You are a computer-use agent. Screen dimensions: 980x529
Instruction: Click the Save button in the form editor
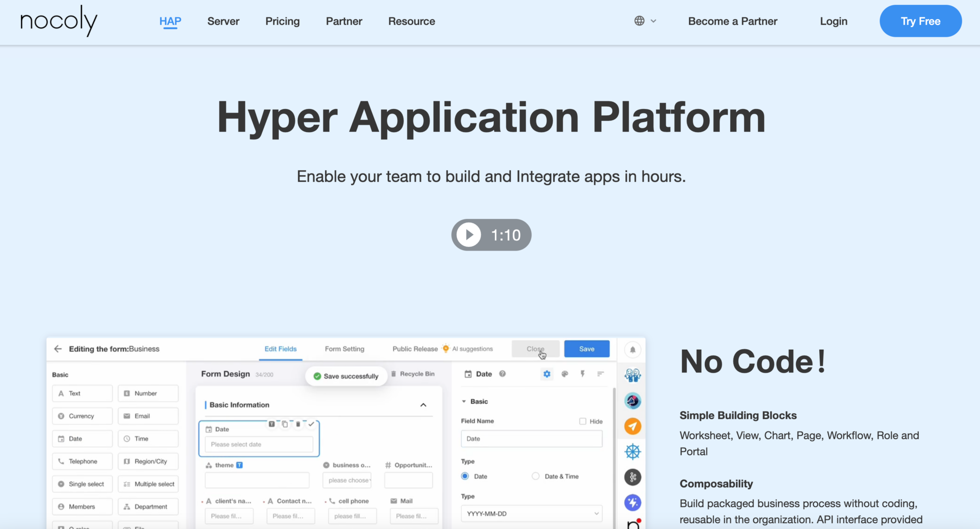587,349
